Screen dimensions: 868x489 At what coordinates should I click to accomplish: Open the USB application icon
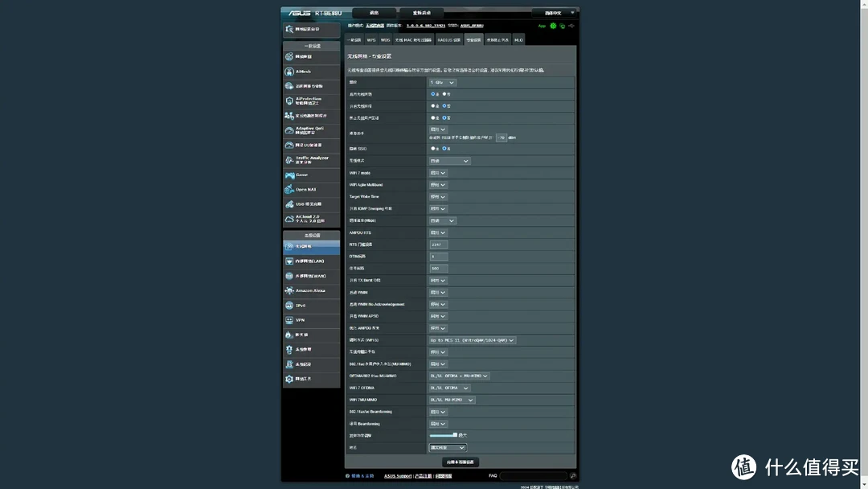pos(289,204)
